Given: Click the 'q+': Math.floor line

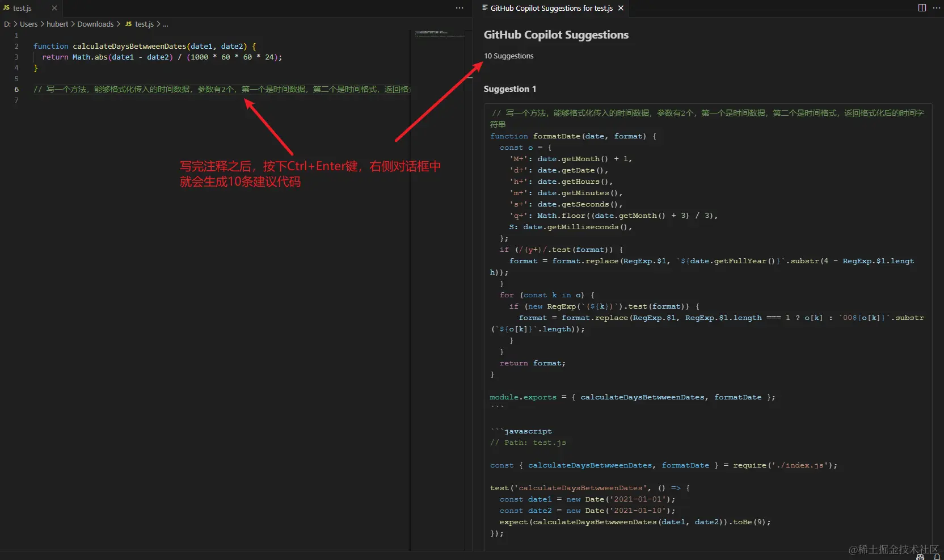Looking at the screenshot, I should (x=614, y=216).
